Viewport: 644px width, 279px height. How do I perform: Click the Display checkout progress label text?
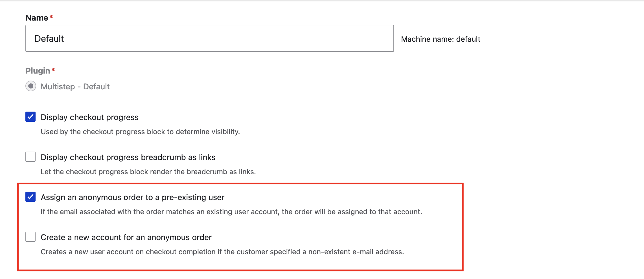tap(90, 117)
